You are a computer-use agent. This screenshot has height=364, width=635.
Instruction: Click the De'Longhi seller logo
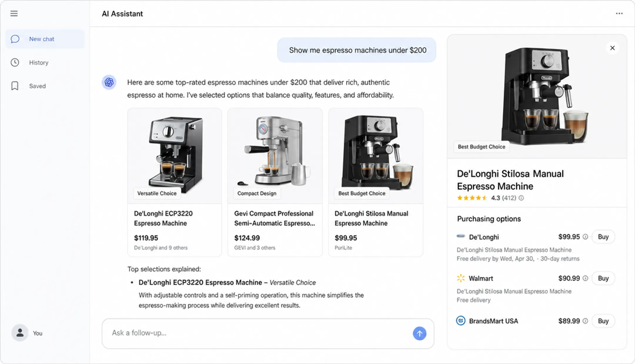tap(461, 236)
